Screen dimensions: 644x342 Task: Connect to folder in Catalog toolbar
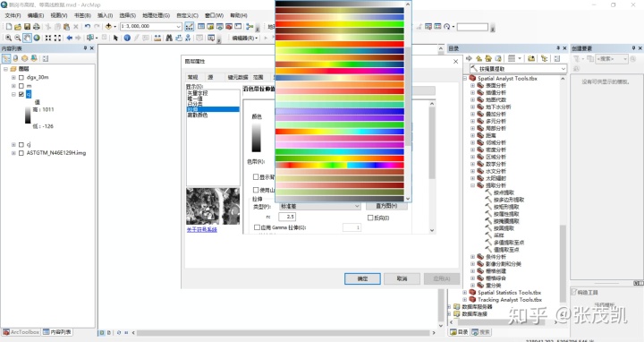(x=531, y=58)
